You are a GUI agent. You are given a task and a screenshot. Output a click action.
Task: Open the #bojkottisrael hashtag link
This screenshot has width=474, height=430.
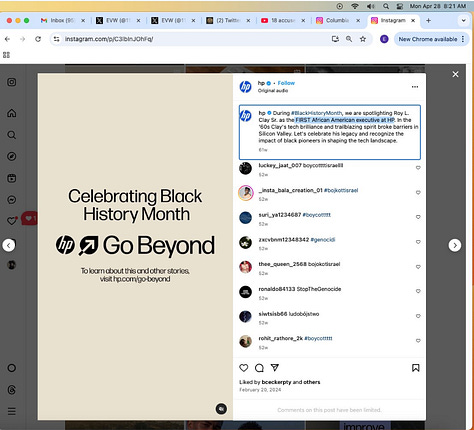coord(341,190)
